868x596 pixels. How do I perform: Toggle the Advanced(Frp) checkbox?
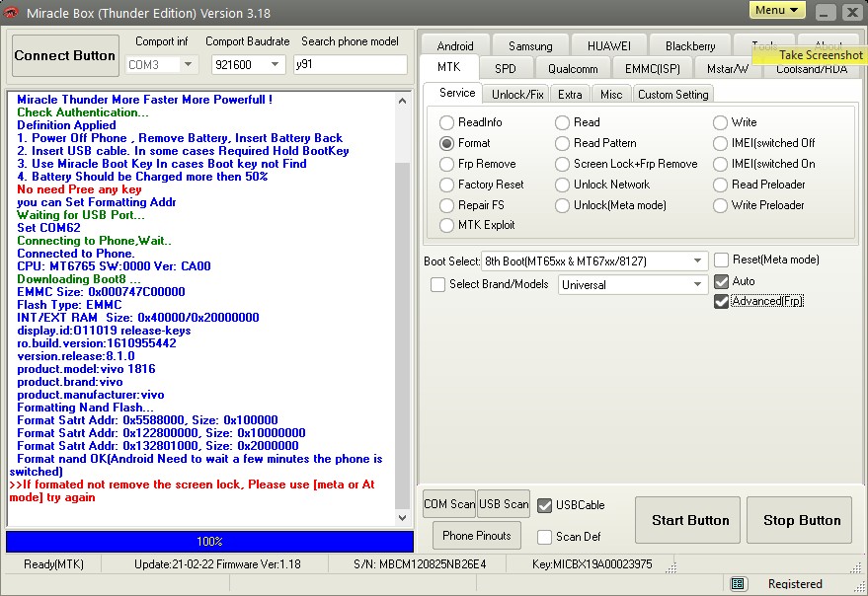(721, 301)
